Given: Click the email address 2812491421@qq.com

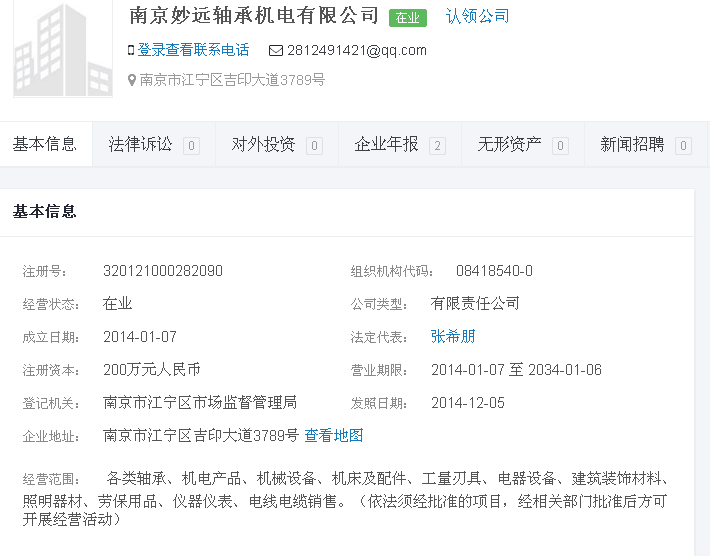Looking at the screenshot, I should (x=357, y=50).
